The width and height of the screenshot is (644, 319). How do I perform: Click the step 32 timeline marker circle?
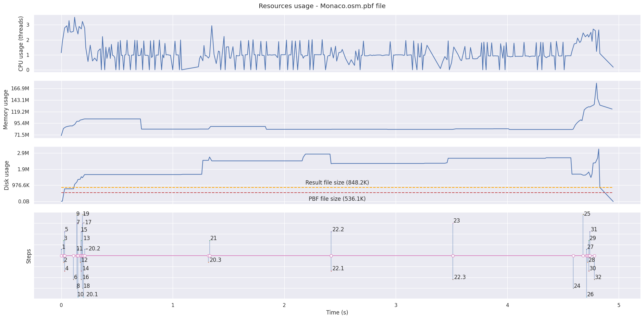(x=594, y=256)
